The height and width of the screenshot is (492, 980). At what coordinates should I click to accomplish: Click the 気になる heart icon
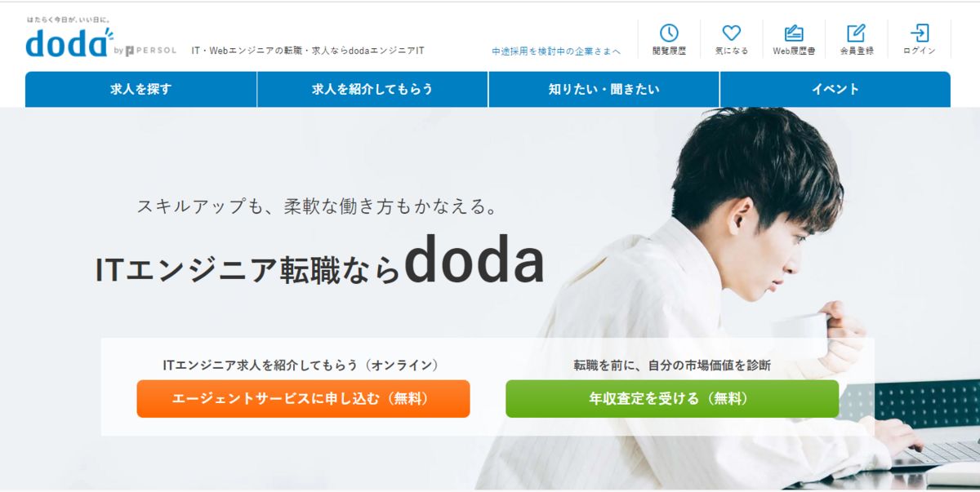tap(732, 33)
